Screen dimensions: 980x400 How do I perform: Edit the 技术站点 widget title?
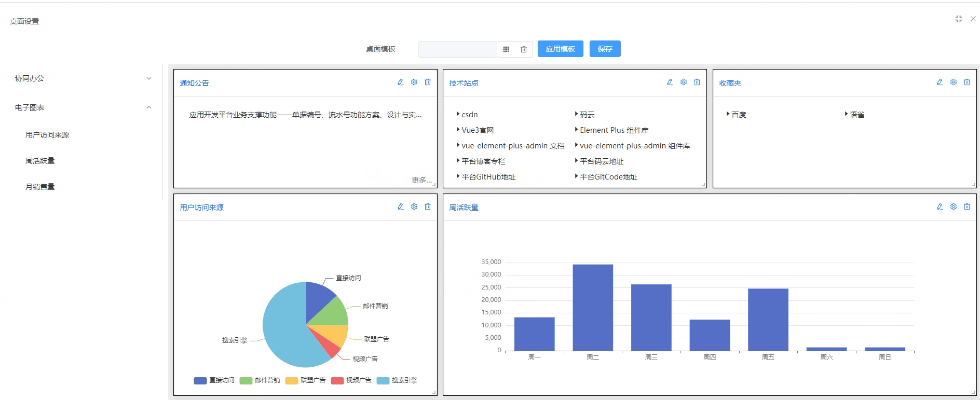point(670,82)
